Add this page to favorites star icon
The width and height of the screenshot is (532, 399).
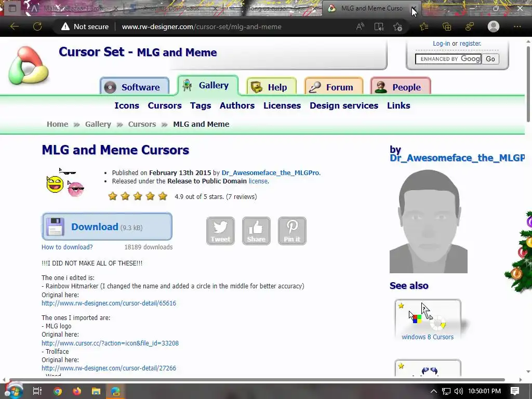pos(397,26)
